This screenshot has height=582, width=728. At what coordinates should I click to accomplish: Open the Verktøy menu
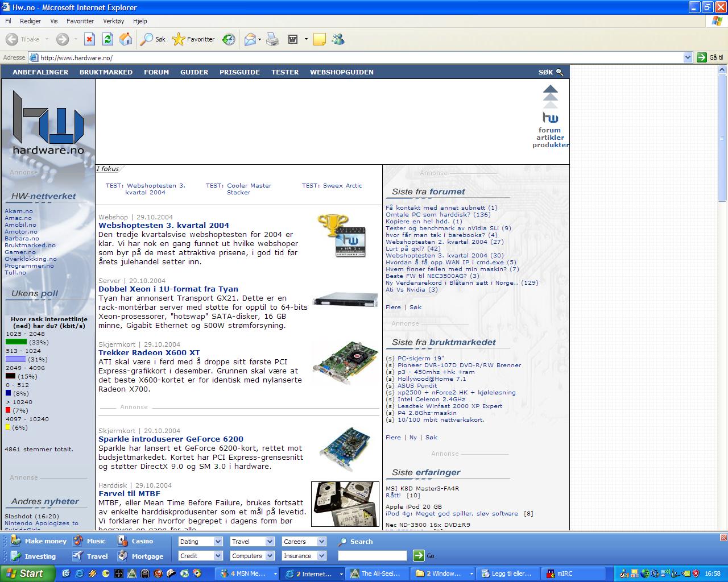[x=114, y=21]
